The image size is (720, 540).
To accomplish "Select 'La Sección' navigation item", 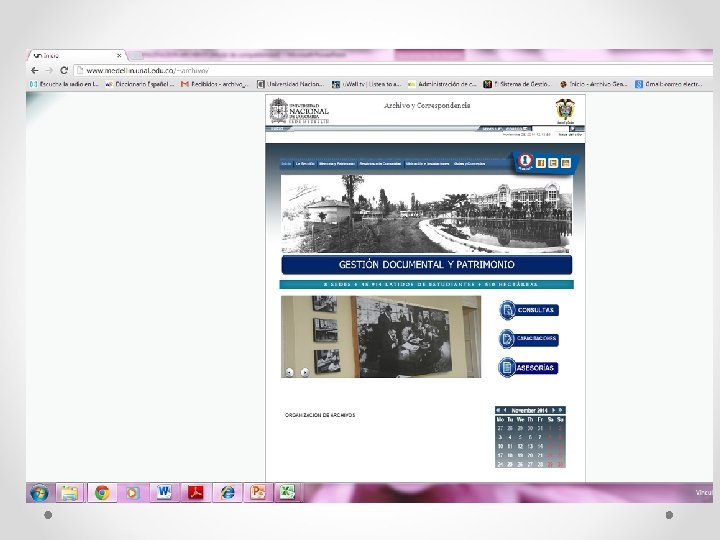I will tap(305, 163).
